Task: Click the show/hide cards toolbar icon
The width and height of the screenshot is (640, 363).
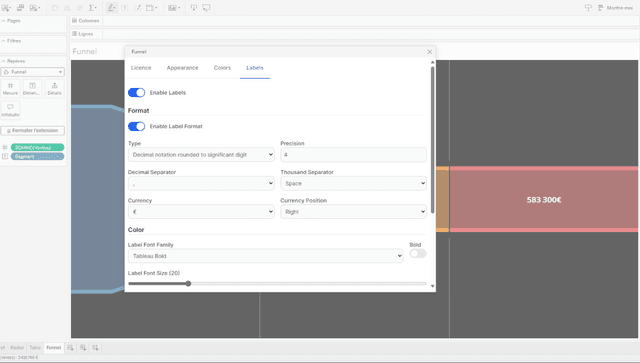Action: point(174,8)
